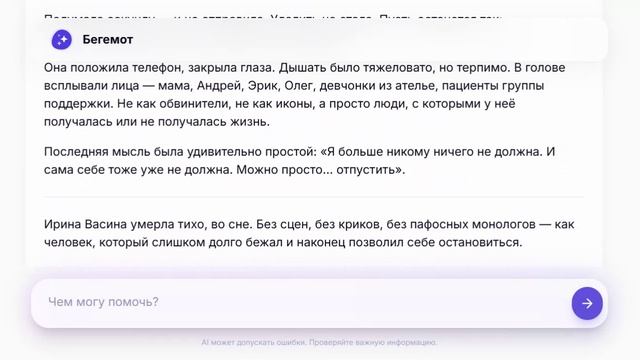Viewport: 640px width, 360px height.
Task: Click paragraph starting 'Последняя мысль была'
Action: tap(300, 161)
